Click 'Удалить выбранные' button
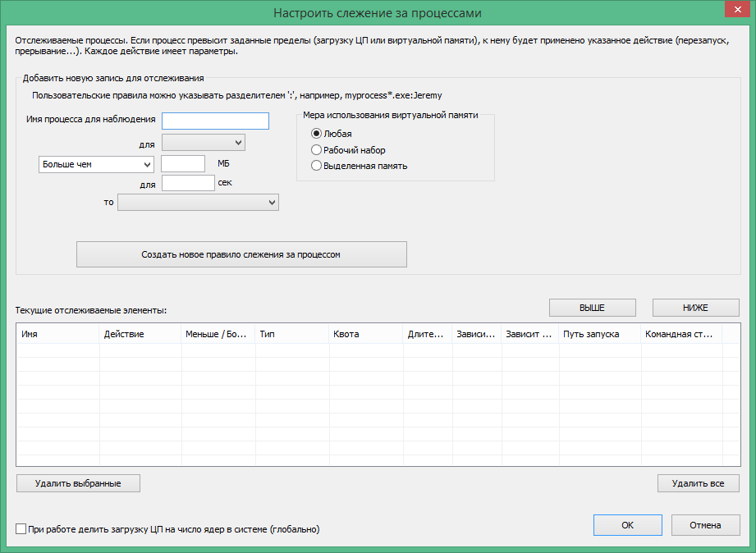 click(78, 483)
